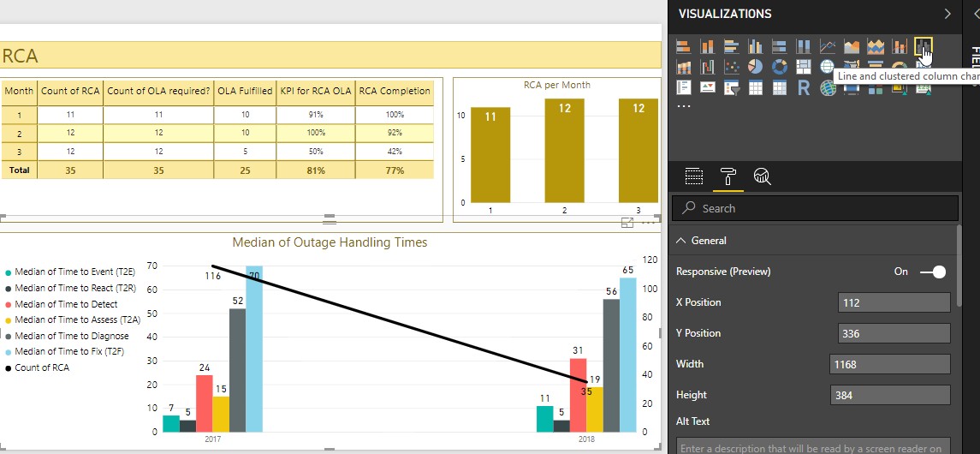This screenshot has height=454, width=980.
Task: Select the Clustered column chart visual
Action: [x=756, y=46]
